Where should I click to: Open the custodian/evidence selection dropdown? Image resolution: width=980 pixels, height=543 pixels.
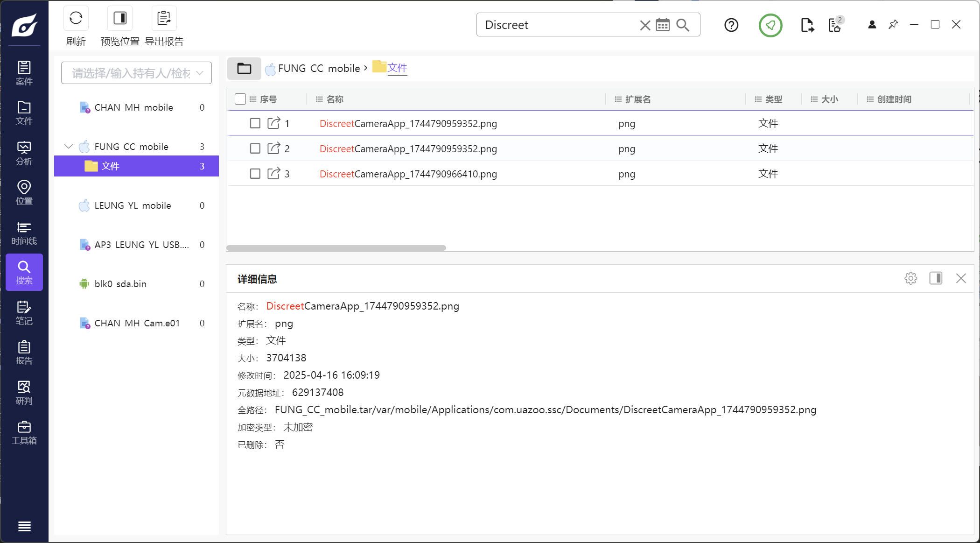[x=136, y=73]
